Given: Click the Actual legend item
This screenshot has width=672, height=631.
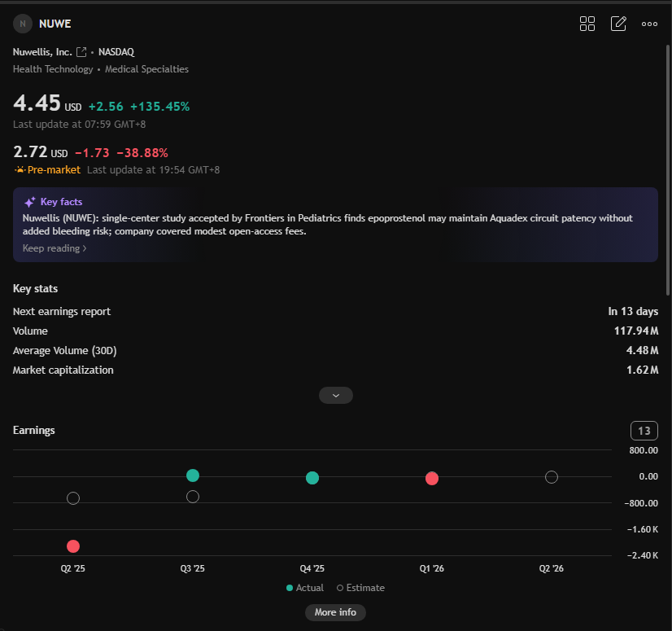Looking at the screenshot, I should [305, 588].
